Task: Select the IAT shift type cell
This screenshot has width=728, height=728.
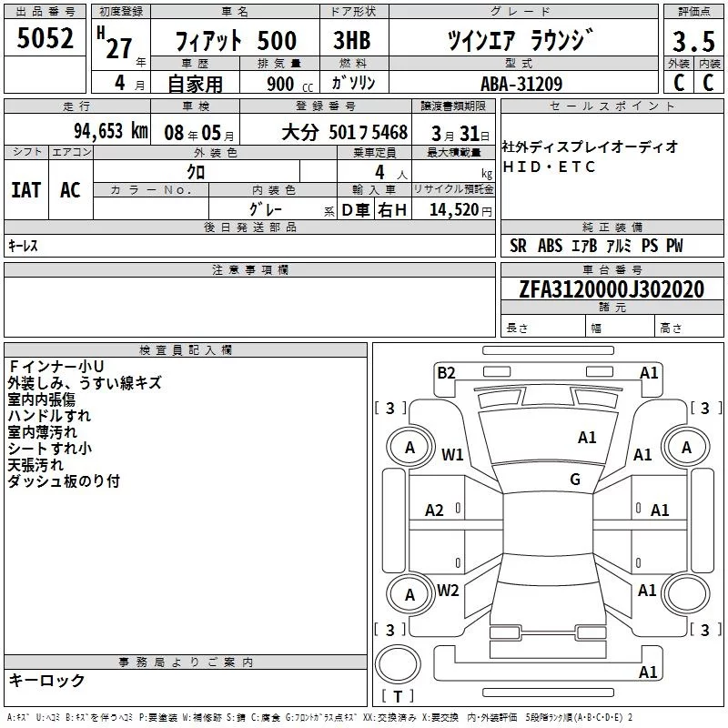Action: click(25, 189)
